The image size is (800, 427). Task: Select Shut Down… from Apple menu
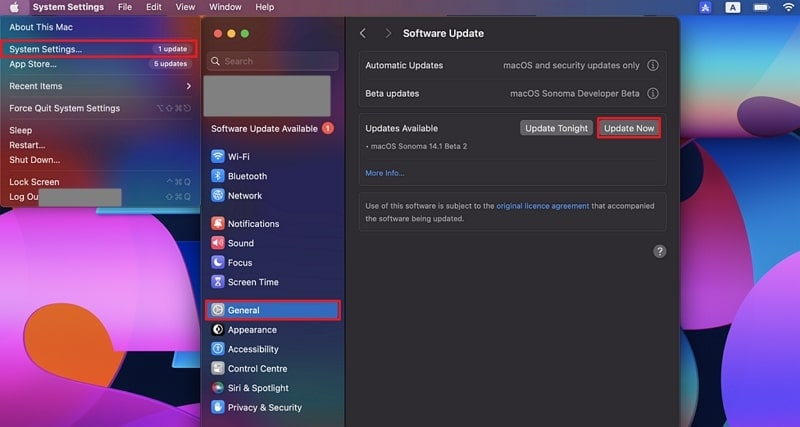click(x=34, y=160)
